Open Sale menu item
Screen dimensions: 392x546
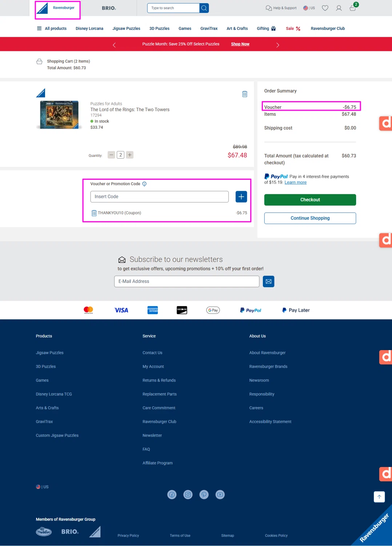click(x=293, y=28)
